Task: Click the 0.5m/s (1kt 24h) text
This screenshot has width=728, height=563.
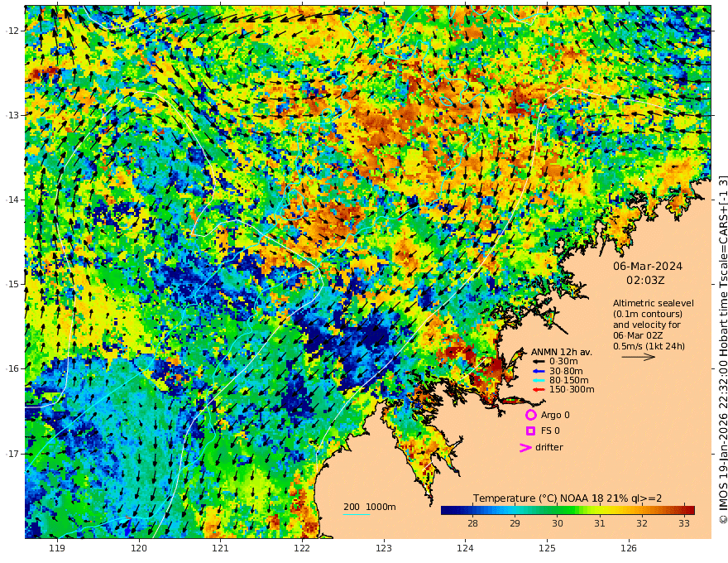Action: click(x=649, y=346)
